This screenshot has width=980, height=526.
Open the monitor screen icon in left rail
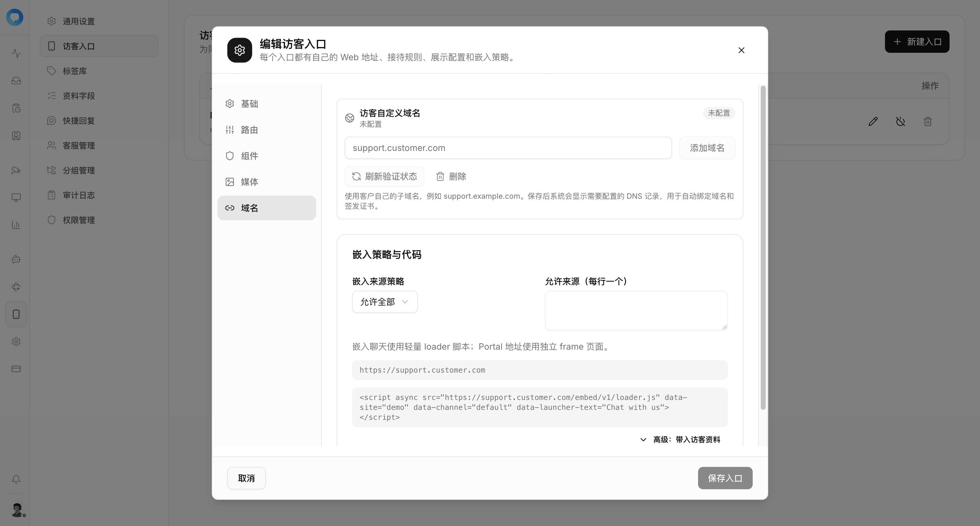[16, 197]
